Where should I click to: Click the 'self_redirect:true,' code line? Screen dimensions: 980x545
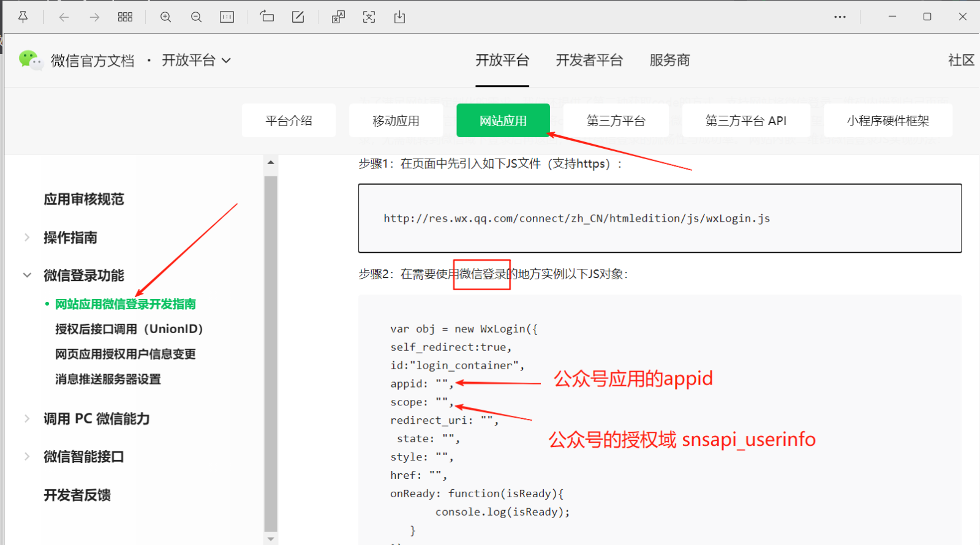pos(451,347)
